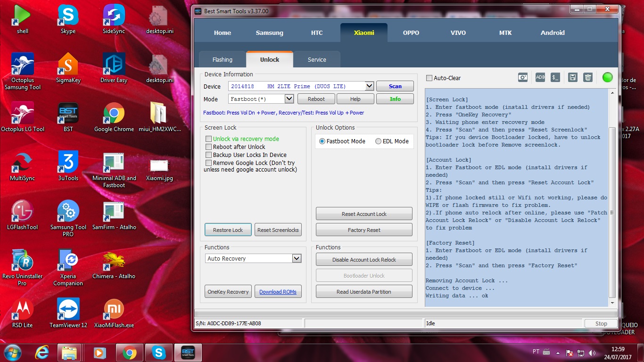The width and height of the screenshot is (644, 362).
Task: Click the Read Userdata Partition button
Action: (x=364, y=292)
